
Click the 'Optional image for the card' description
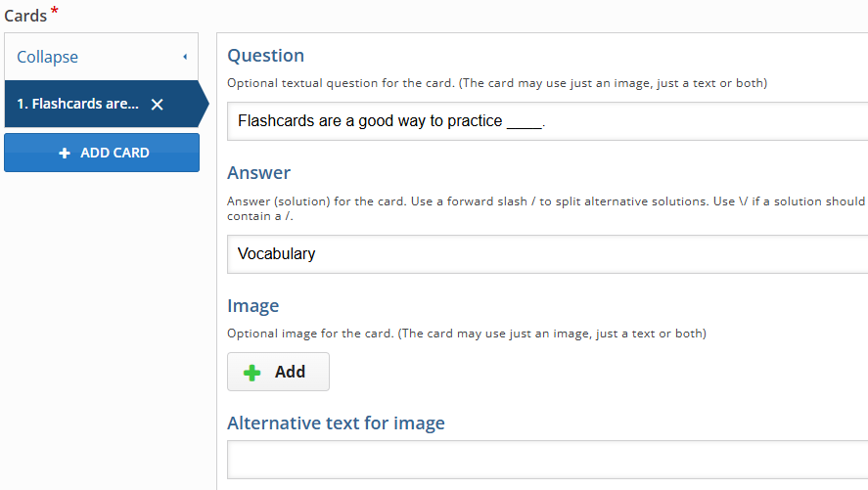coord(467,334)
